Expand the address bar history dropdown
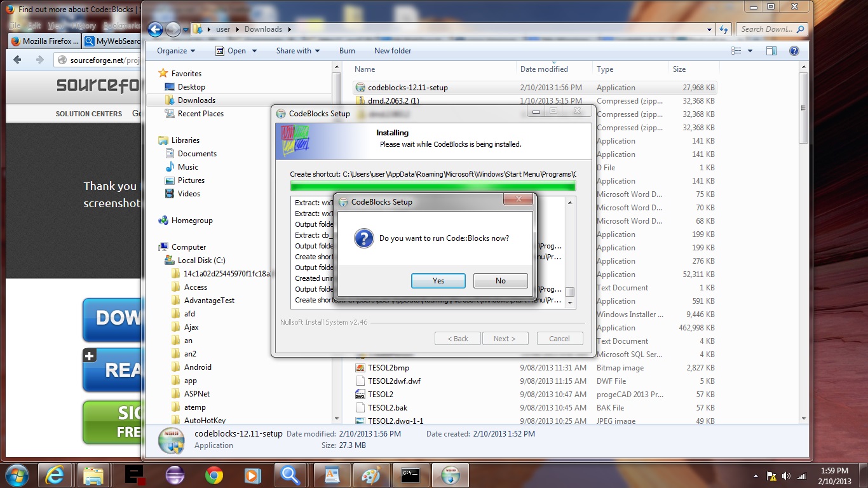Image resolution: width=868 pixels, height=488 pixels. (710, 29)
